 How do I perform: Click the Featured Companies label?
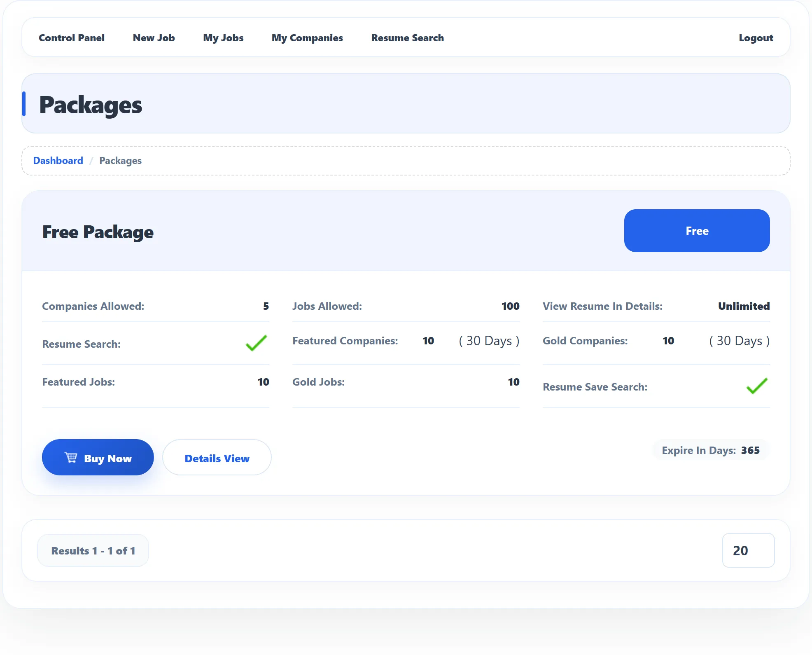click(x=345, y=341)
